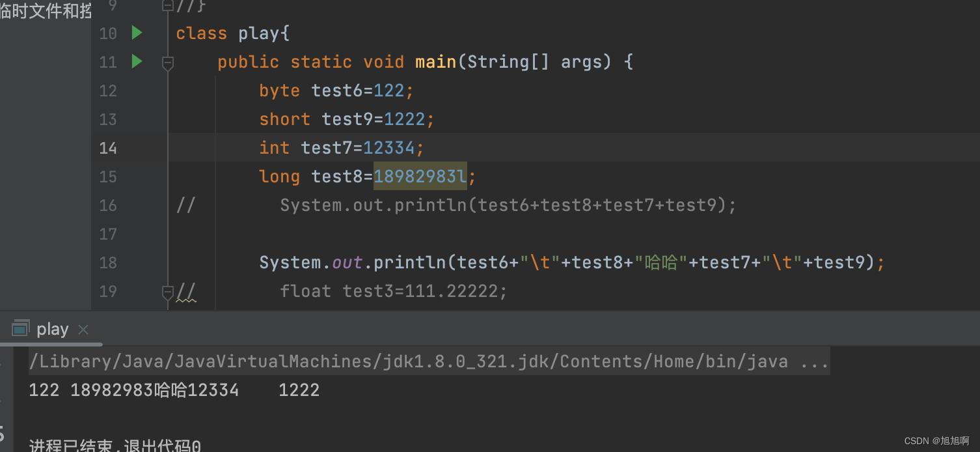Screen dimensions: 980x452
Task: Toggle the fold marker at line 9
Action: click(167, 6)
